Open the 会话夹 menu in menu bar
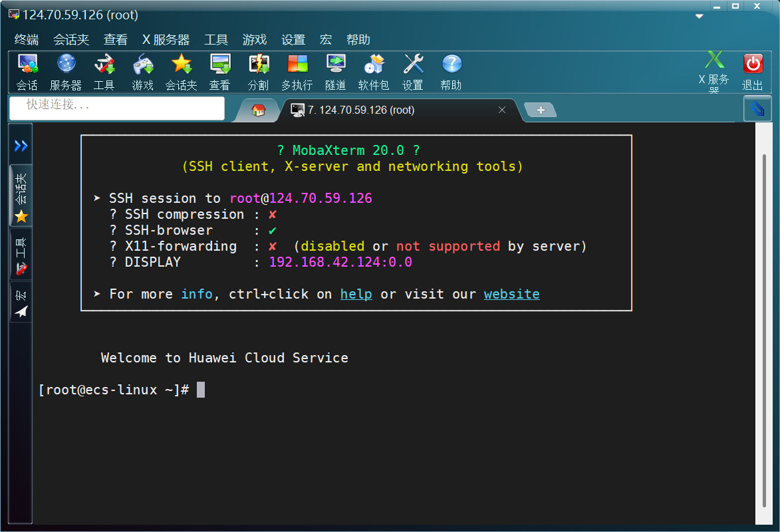 [x=71, y=39]
